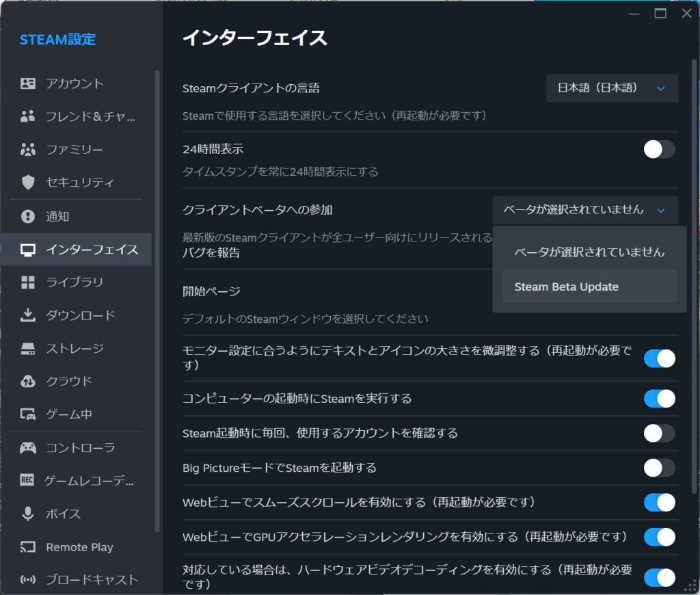700x595 pixels.
Task: Click the ブロードキャスト signal icon
Action: tap(27, 580)
